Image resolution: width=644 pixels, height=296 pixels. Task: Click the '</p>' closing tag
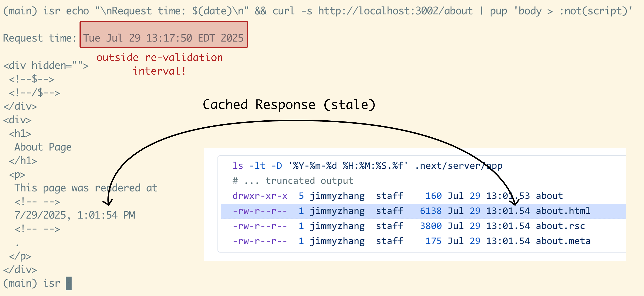[x=20, y=256]
